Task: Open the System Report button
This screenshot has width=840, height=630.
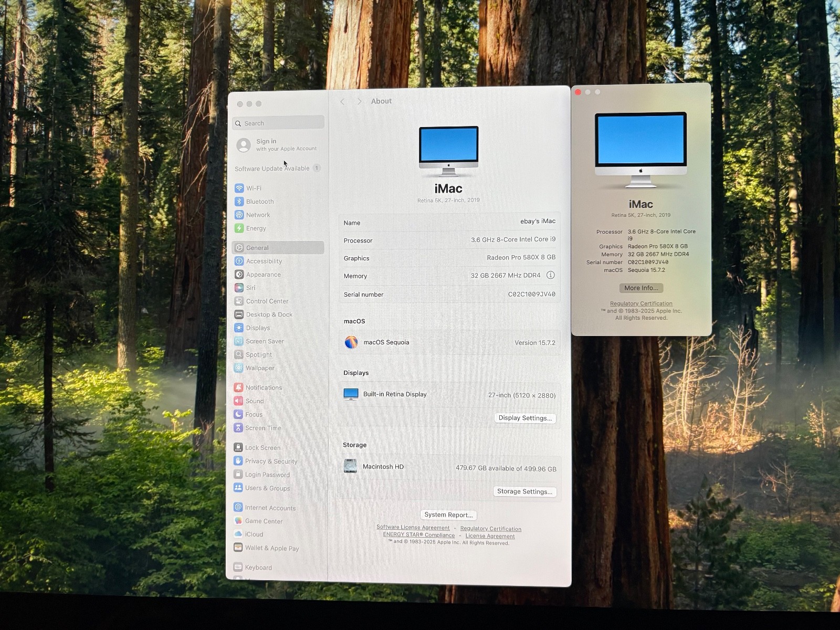Action: (448, 514)
